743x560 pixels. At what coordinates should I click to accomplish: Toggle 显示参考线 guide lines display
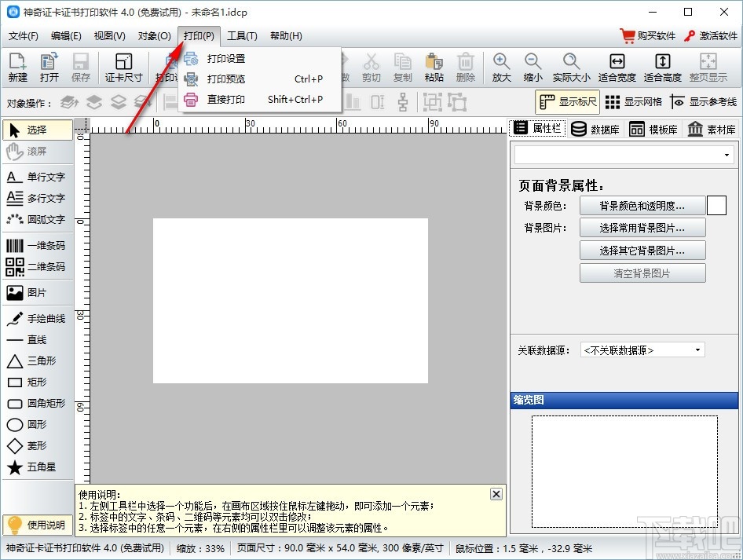tap(704, 102)
